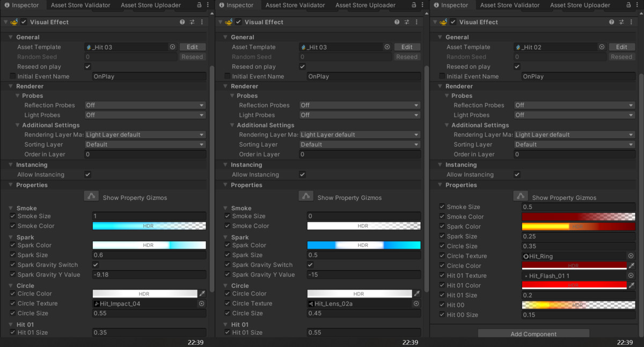Switch to Asset Store Uploader tab in right panel

[580, 5]
